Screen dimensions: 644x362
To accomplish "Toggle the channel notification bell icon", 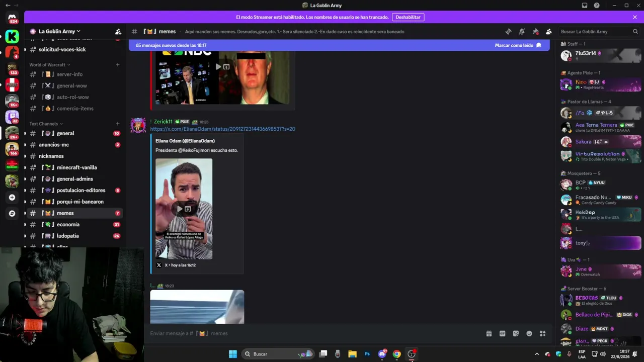I will point(522,31).
